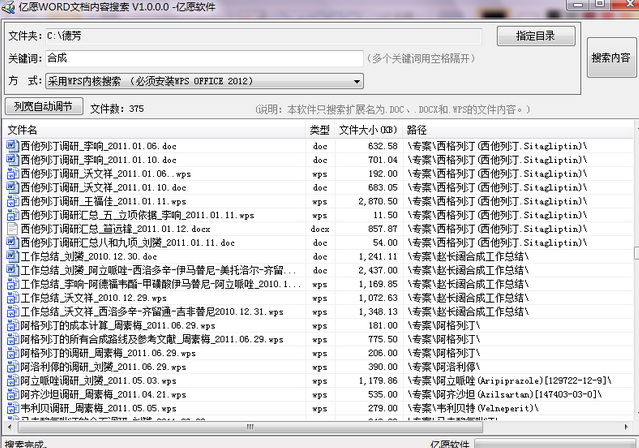
Task: Sort by 类型 column header
Action: click(320, 130)
